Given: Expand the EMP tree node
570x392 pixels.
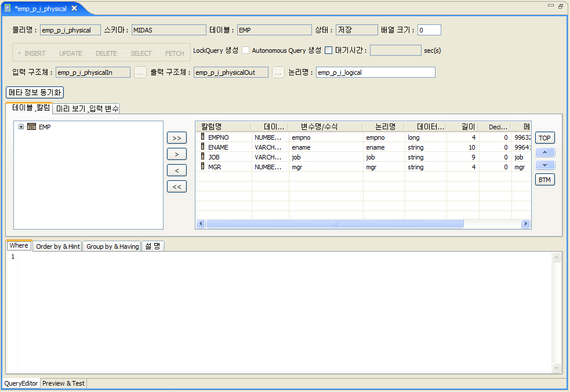Looking at the screenshot, I should coord(20,126).
